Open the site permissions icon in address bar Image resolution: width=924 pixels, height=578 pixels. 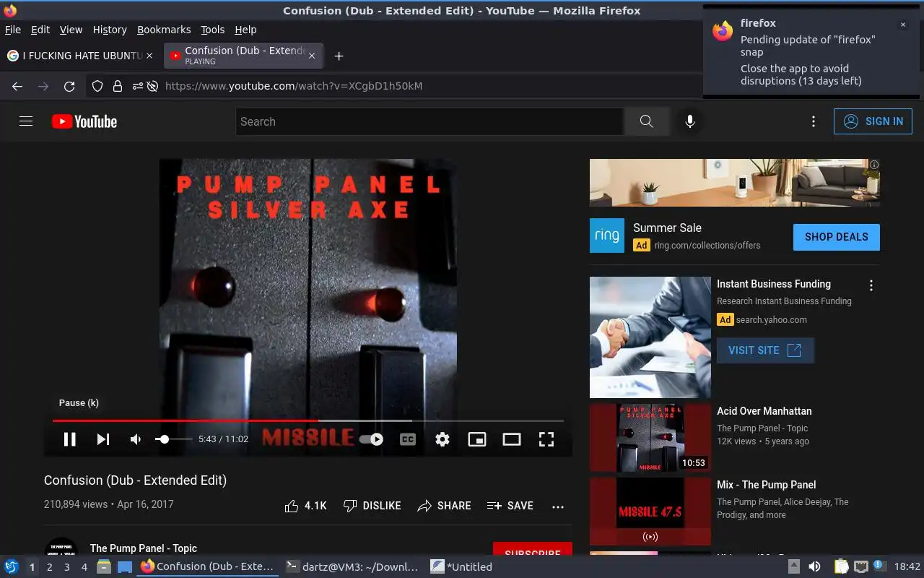pos(137,86)
